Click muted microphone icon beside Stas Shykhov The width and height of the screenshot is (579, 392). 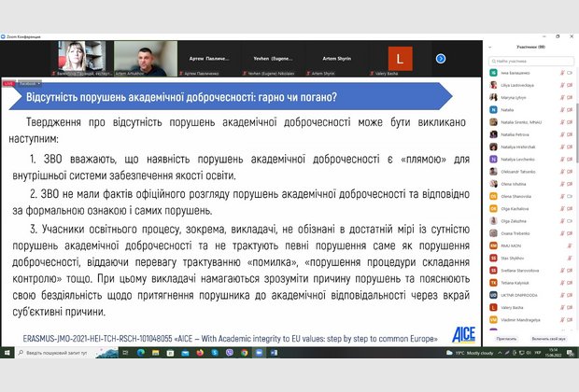pos(570,258)
